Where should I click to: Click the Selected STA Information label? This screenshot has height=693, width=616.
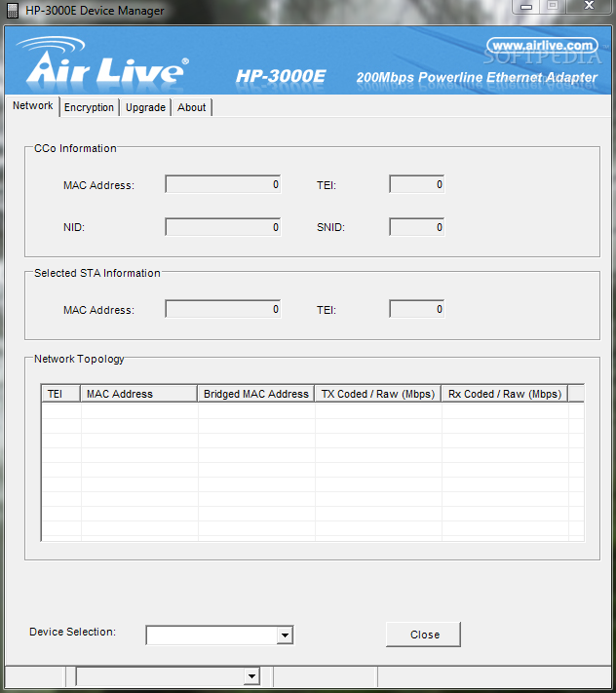tap(97, 273)
